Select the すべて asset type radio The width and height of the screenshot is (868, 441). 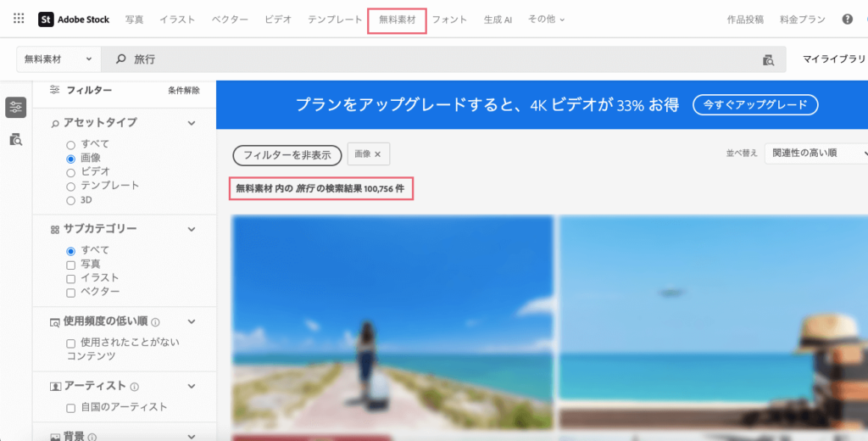pyautogui.click(x=71, y=145)
